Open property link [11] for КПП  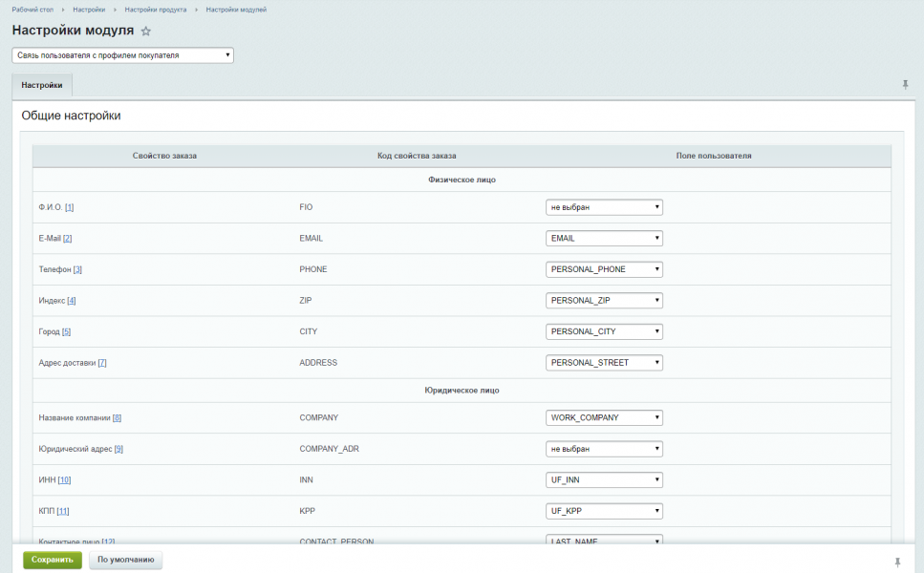(62, 511)
